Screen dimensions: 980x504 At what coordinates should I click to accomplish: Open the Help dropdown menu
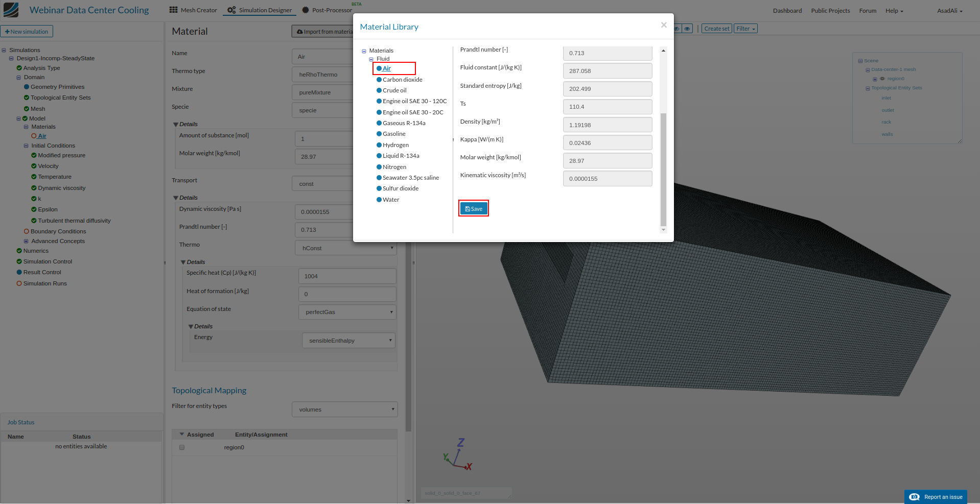coord(894,11)
